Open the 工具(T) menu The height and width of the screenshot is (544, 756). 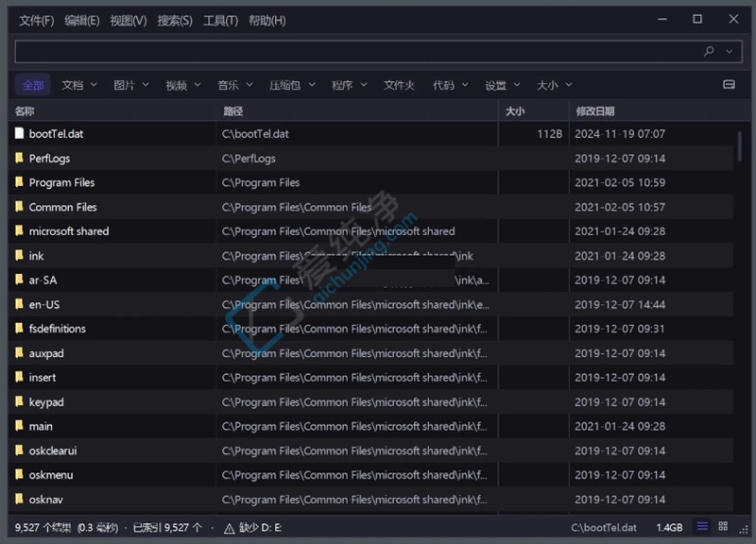220,21
